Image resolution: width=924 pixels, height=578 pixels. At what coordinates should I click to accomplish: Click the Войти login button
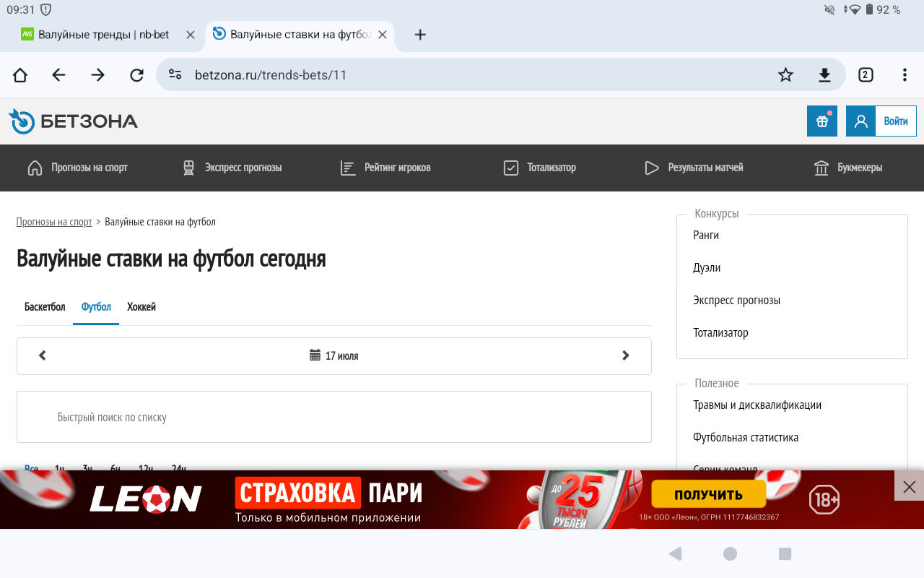point(895,121)
